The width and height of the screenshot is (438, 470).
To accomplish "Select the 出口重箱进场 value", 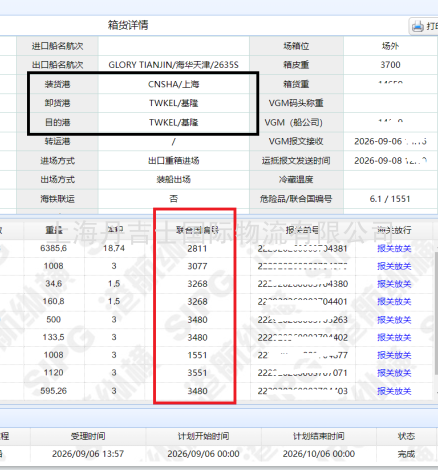I will 174,161.
